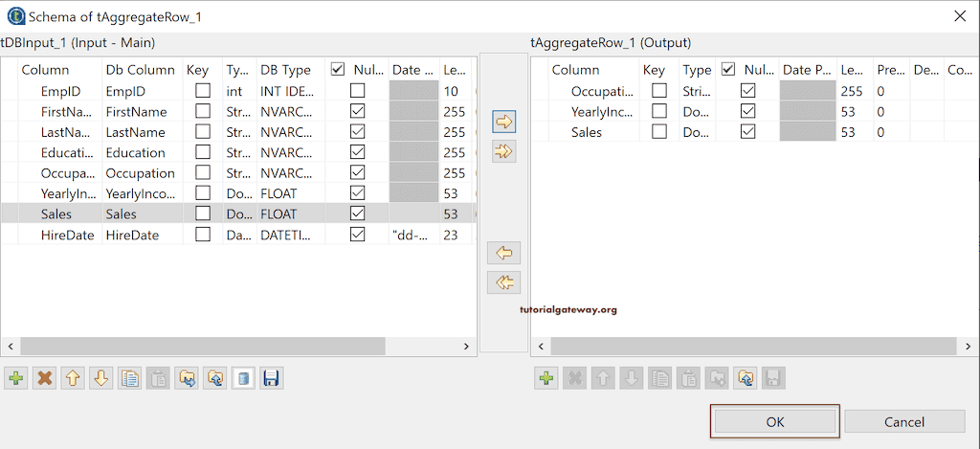This screenshot has width=980, height=449.
Task: Select FirstName Db Column cell
Action: (142, 112)
